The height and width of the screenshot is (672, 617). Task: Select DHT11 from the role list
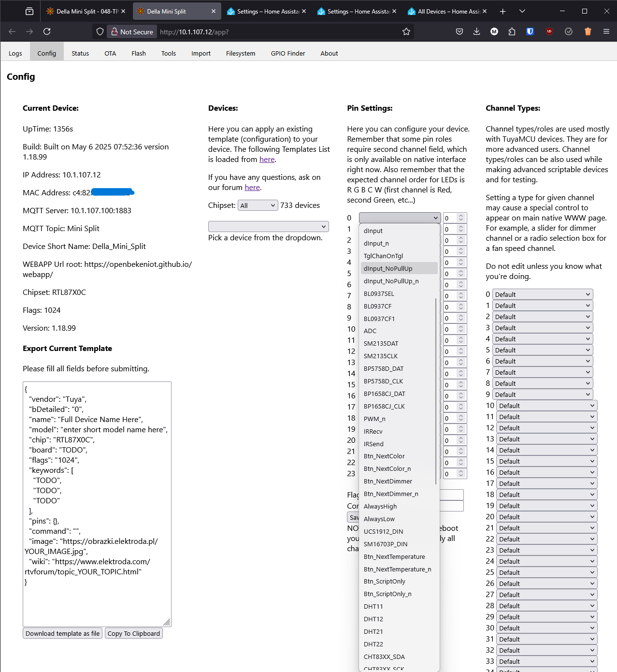399,607
